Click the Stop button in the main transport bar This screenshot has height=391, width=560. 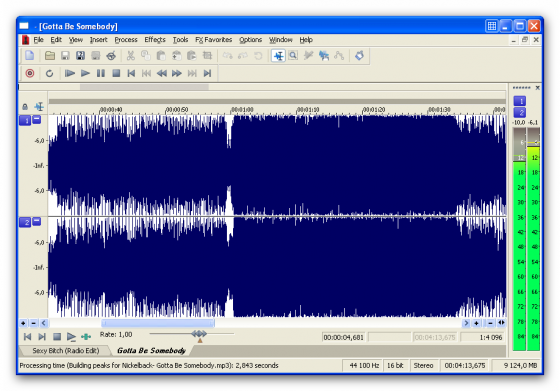point(116,73)
